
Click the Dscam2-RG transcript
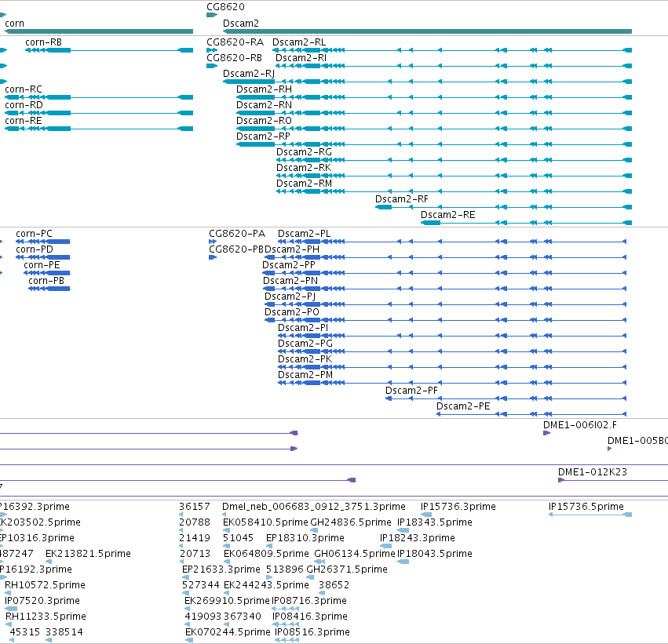click(x=454, y=160)
